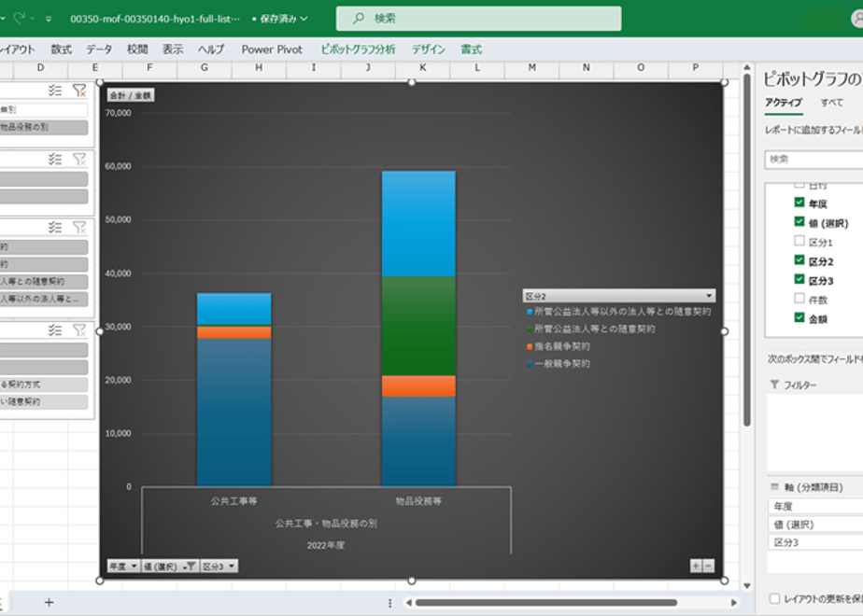Viewport: 863px width, 616px height.
Task: Select the る契約方式 slicer item
Action: 43,385
